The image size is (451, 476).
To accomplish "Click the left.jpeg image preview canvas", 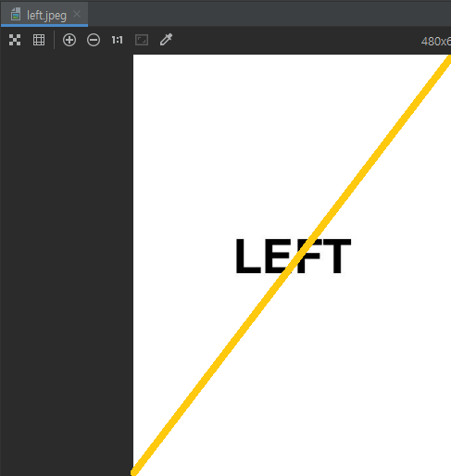I will click(292, 265).
